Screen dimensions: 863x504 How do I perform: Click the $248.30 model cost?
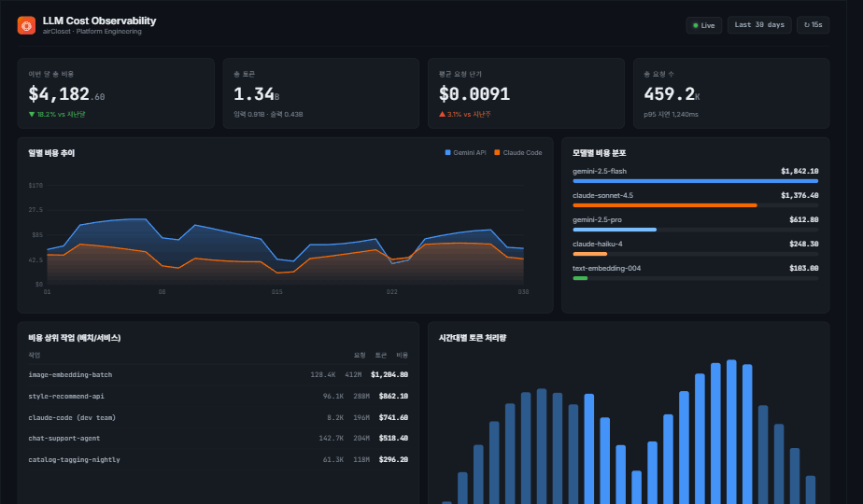click(x=804, y=244)
